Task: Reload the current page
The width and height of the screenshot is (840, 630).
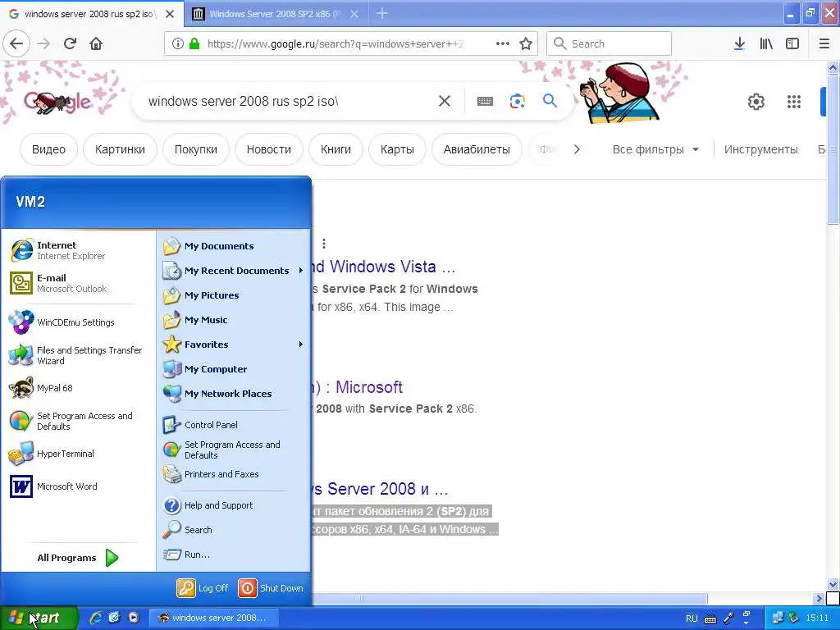Action: pyautogui.click(x=70, y=43)
